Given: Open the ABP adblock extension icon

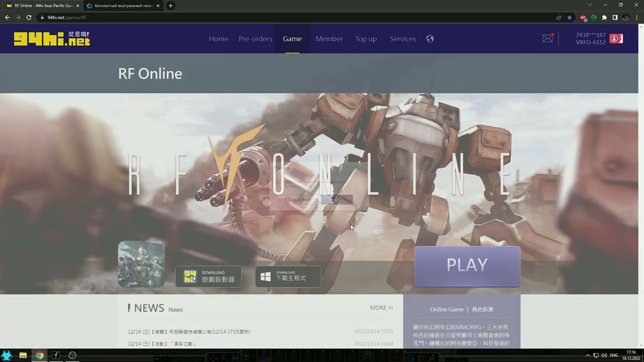Looking at the screenshot, I should tap(583, 17).
